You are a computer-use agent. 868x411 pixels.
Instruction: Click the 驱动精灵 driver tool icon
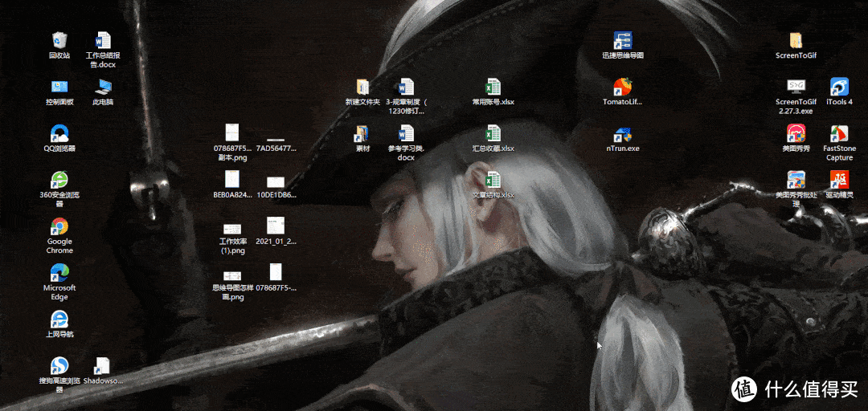839,179
